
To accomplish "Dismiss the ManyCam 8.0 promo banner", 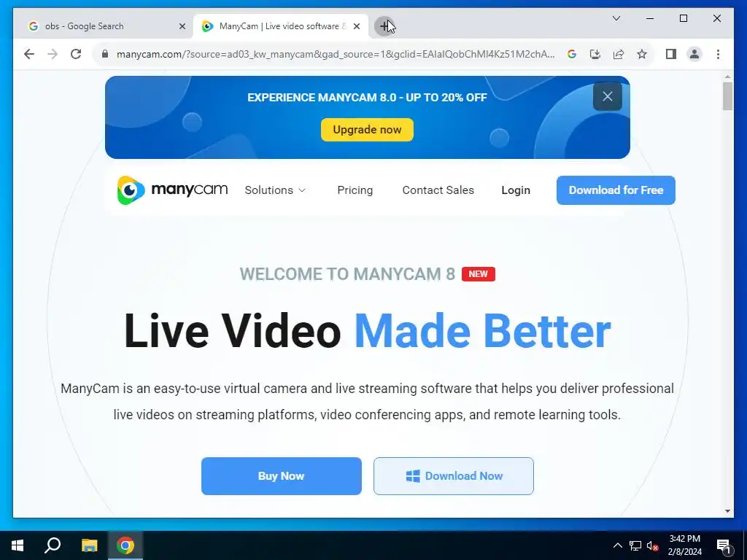I will tap(608, 97).
